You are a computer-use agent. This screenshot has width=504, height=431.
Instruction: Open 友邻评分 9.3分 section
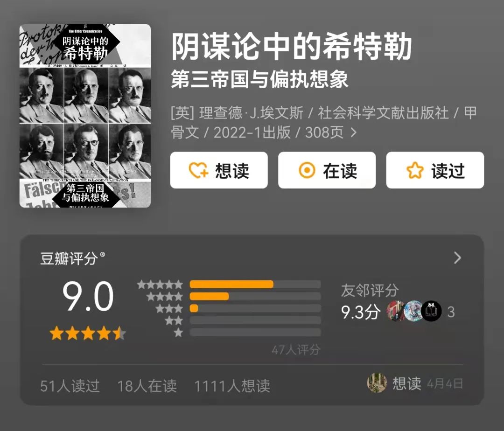(370, 301)
